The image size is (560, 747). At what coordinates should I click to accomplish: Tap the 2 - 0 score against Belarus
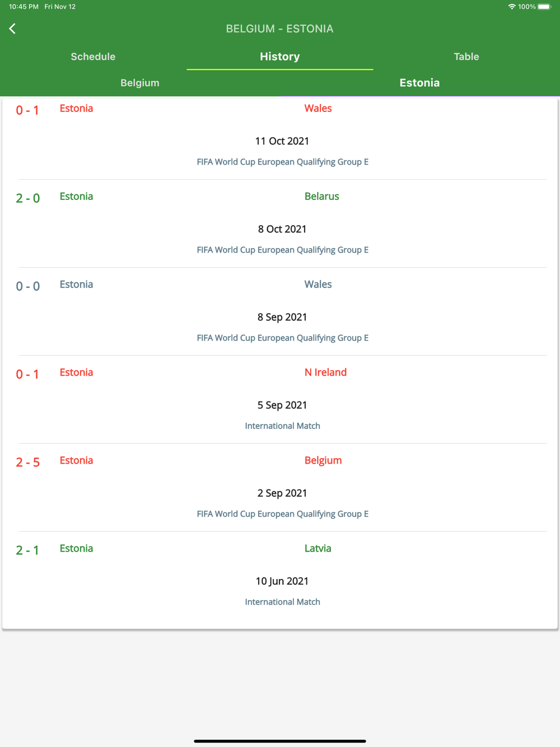click(28, 198)
